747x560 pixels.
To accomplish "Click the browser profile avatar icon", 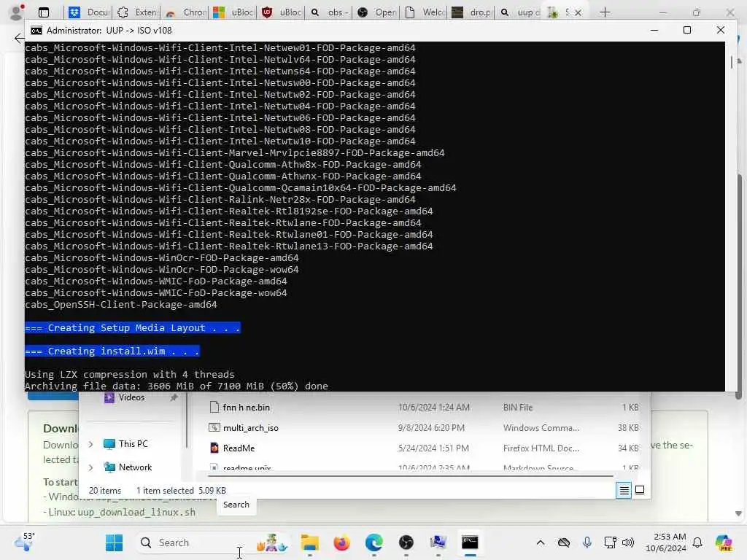I will click(17, 12).
